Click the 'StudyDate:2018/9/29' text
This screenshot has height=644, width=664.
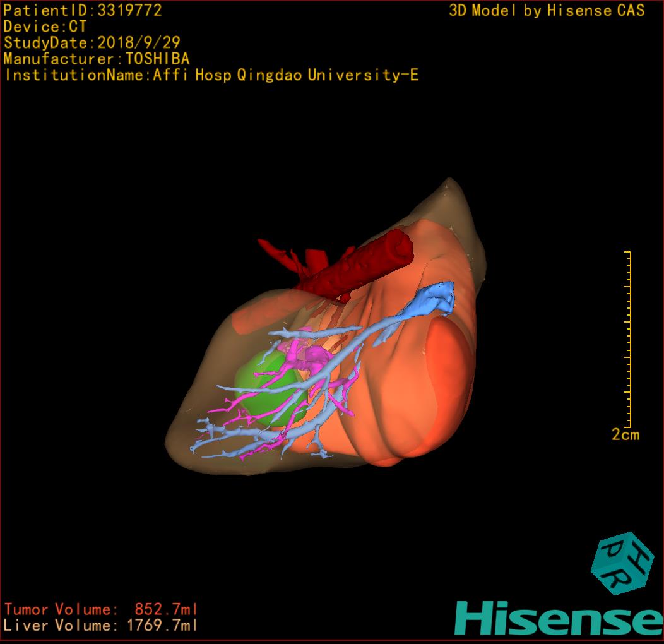92,42
